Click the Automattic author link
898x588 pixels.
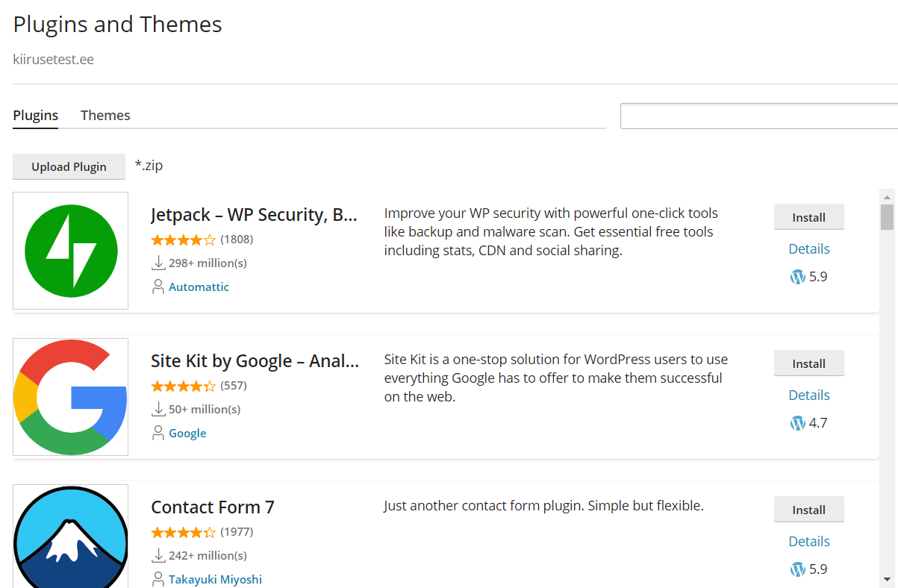tap(199, 287)
